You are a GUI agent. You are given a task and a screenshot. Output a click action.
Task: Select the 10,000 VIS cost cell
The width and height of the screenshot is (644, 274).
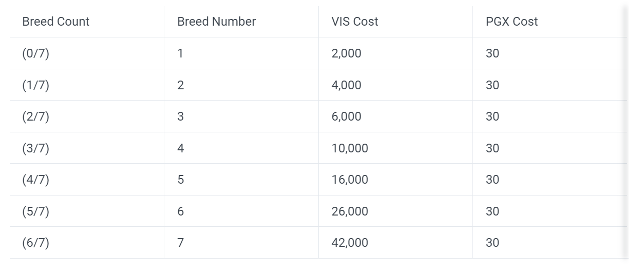coord(350,148)
